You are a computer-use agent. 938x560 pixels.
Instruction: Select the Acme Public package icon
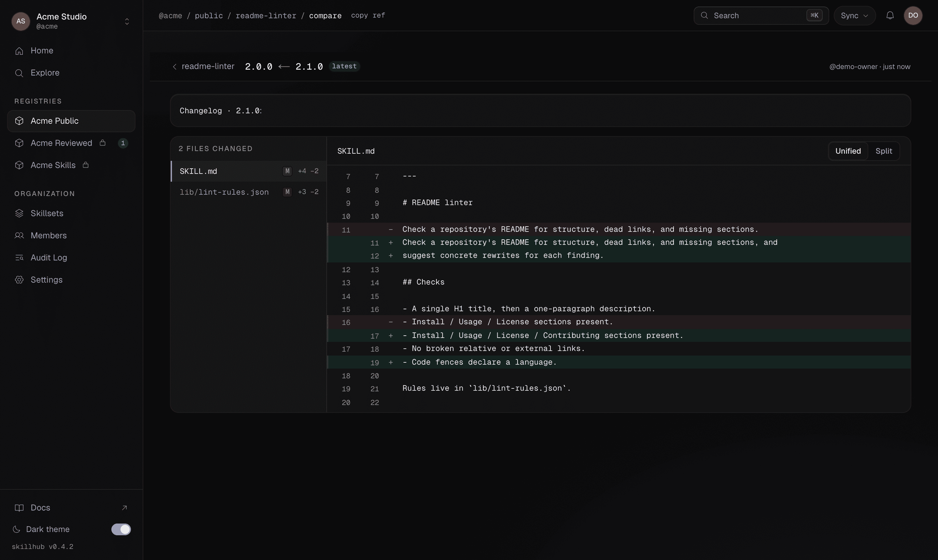19,121
